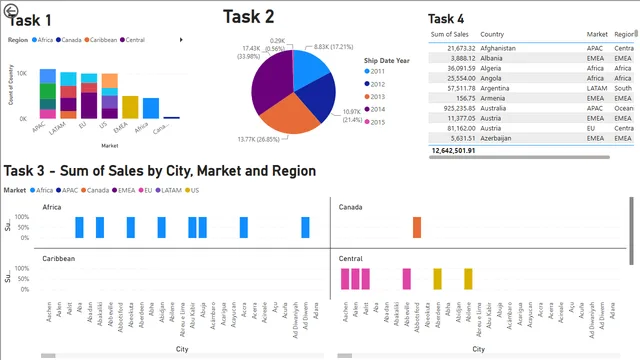Select US in Task 3 Market legend
The width and height of the screenshot is (640, 360).
pos(192,190)
